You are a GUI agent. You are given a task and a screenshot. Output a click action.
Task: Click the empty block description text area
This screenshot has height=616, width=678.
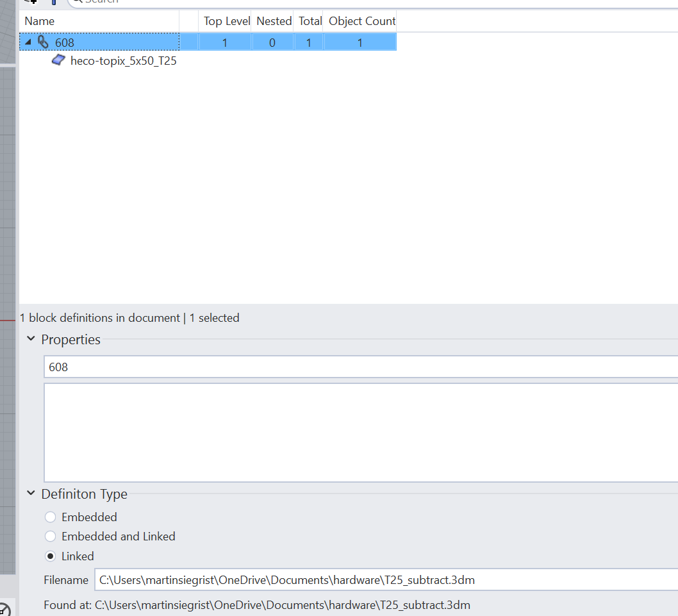(x=320, y=433)
